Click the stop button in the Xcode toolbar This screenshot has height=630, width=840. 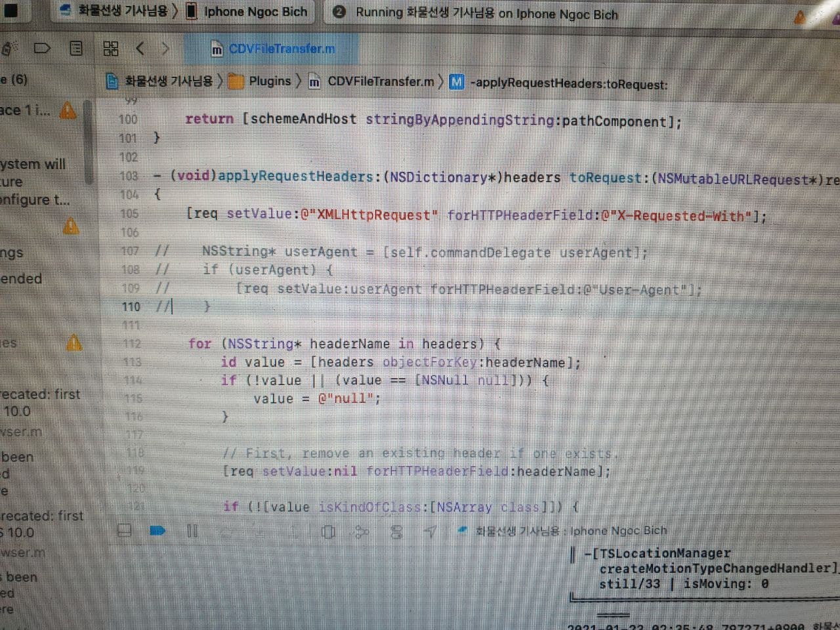[x=10, y=10]
